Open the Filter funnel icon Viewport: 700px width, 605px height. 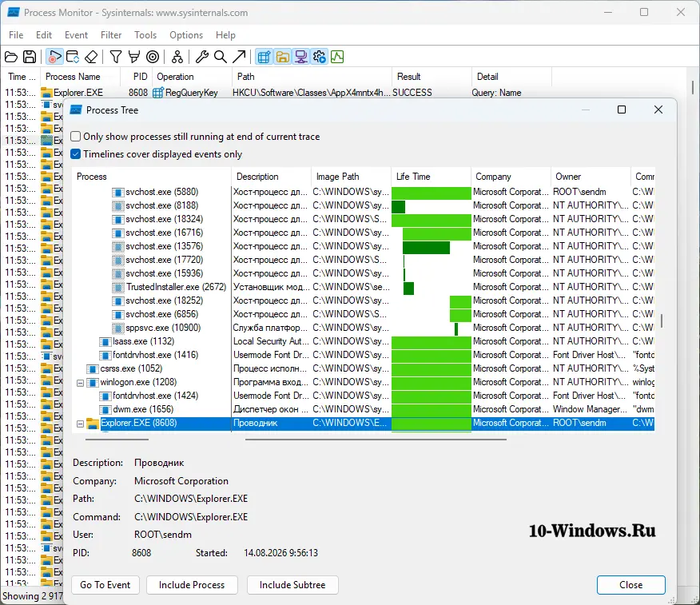[x=116, y=57]
